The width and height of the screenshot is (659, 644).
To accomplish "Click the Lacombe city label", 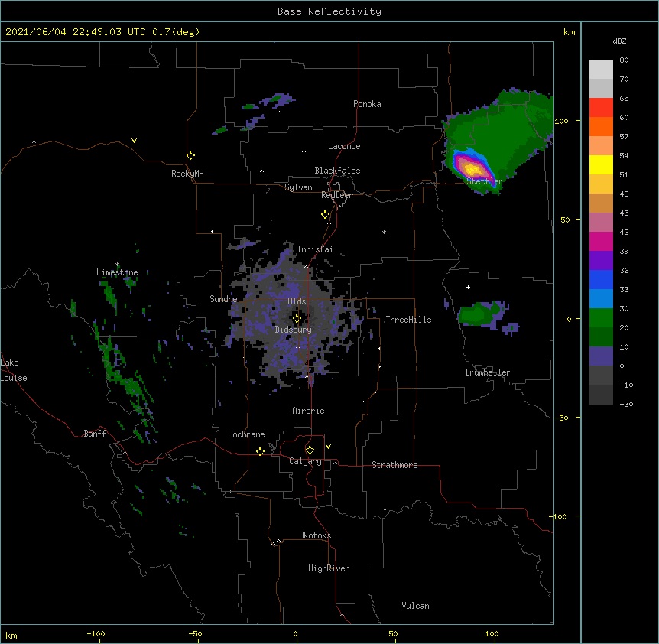I will pos(344,146).
